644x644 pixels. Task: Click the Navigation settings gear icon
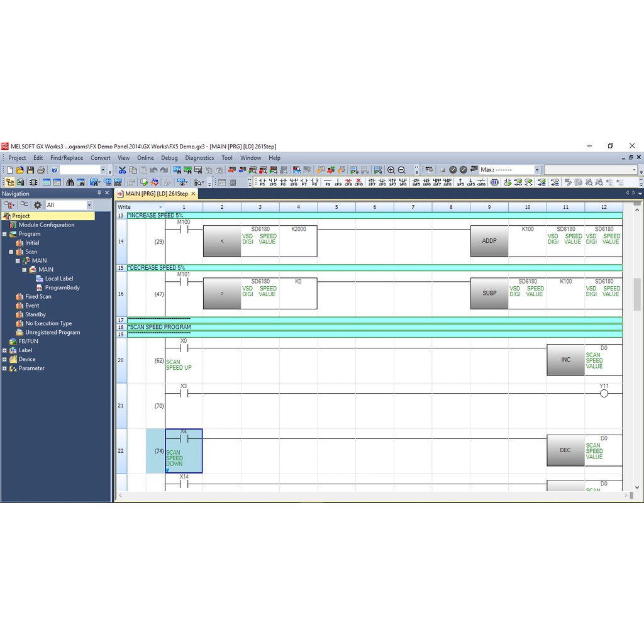[38, 205]
